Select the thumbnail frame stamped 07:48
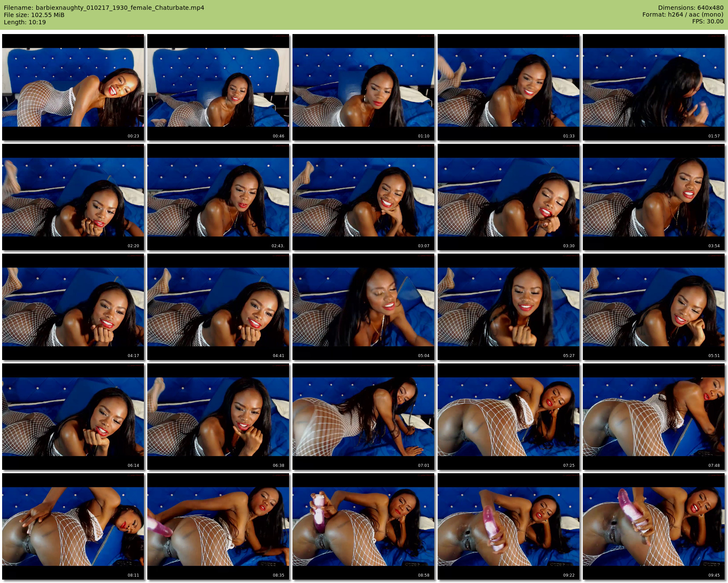Viewport: 728px width, 583px height. pos(654,417)
